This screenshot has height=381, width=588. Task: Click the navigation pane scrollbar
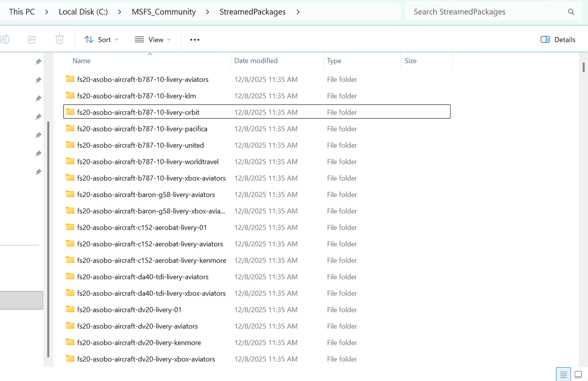coord(48,239)
